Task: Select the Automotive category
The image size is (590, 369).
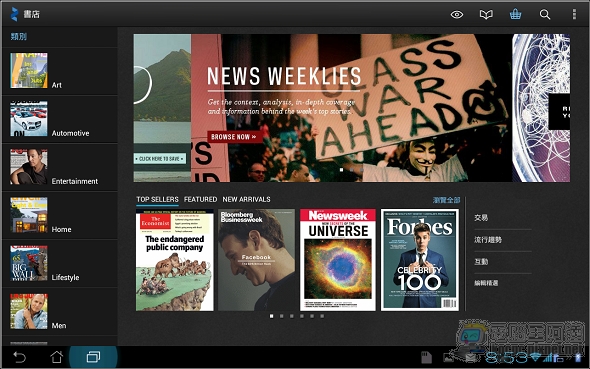Action: [x=60, y=119]
